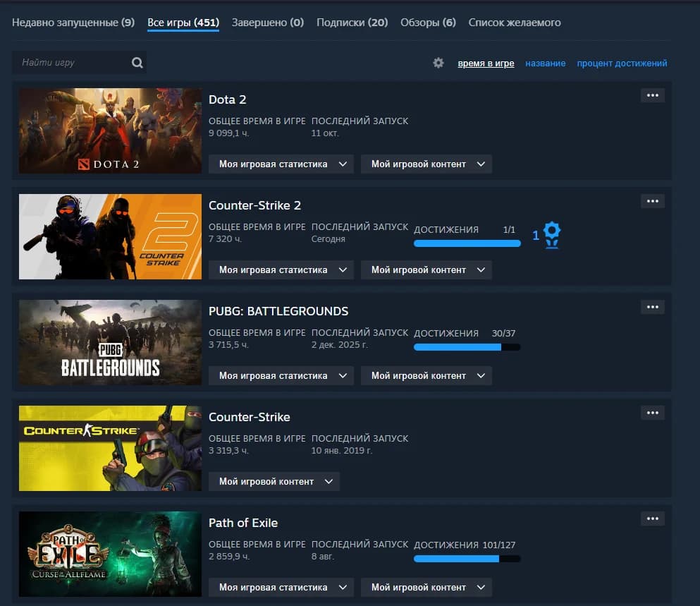This screenshot has height=606, width=700.
Task: Expand Counter-Strike 2 'Моя игровая статистика' dropdown
Action: click(281, 270)
